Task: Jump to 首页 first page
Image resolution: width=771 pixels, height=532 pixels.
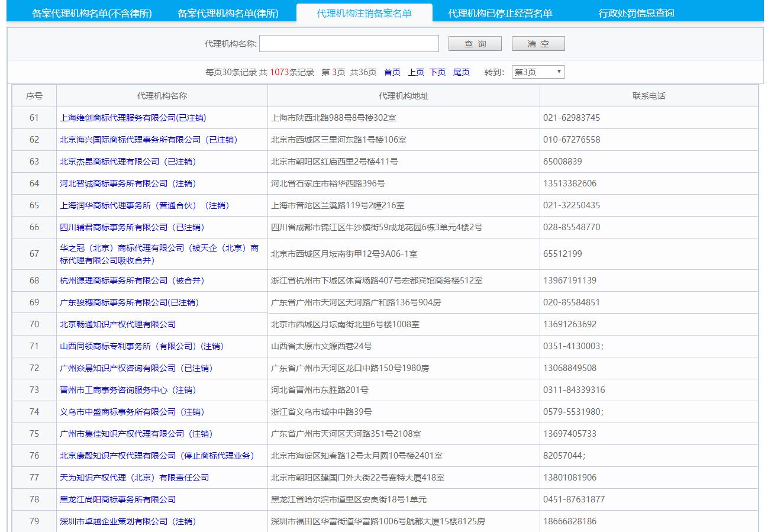Action: pos(392,72)
